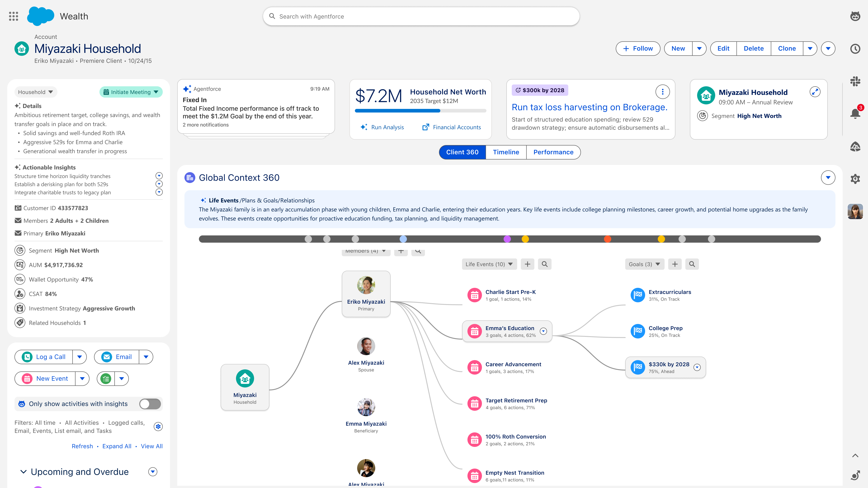Toggle Only show activities with insights
868x488 pixels.
(150, 404)
